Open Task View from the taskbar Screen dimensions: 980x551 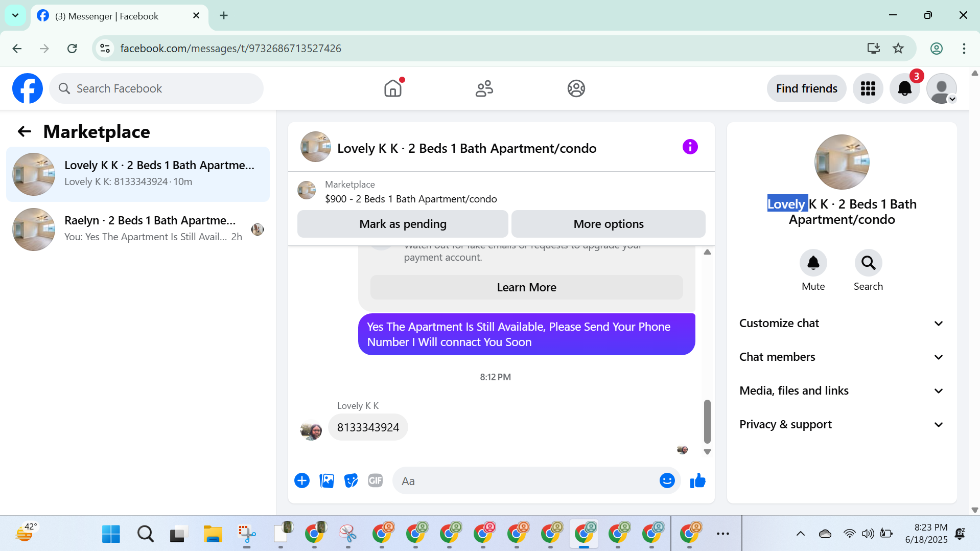point(179,534)
